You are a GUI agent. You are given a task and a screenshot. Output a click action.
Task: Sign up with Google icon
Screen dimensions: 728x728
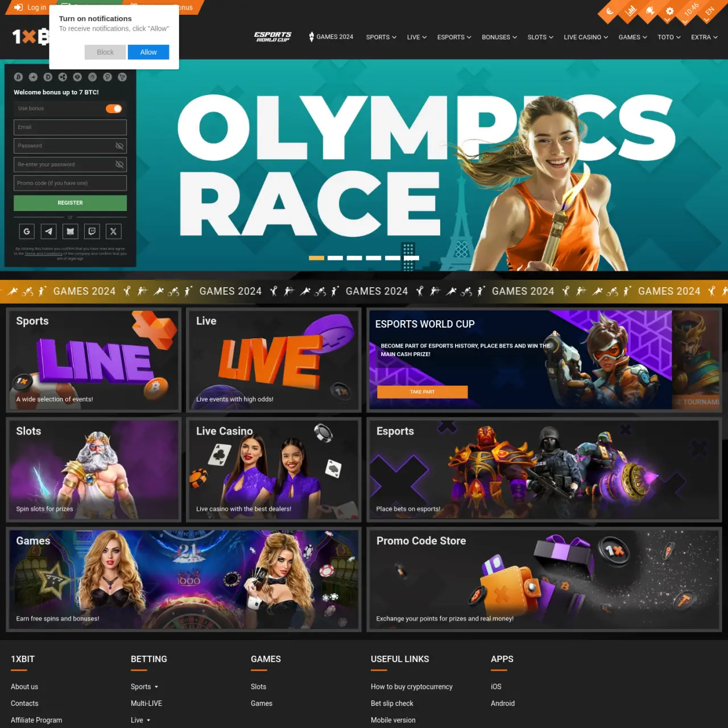click(27, 231)
